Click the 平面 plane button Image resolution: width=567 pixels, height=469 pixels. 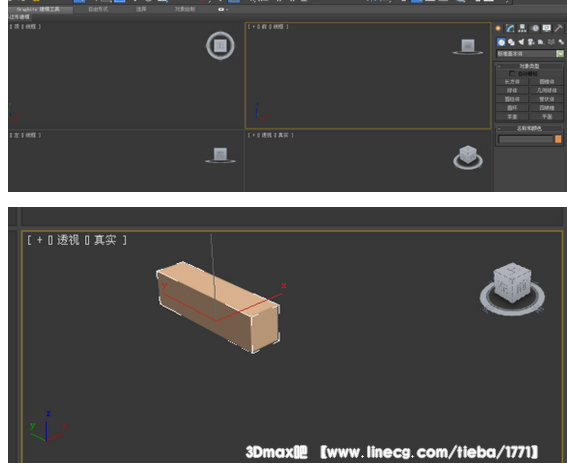point(546,117)
